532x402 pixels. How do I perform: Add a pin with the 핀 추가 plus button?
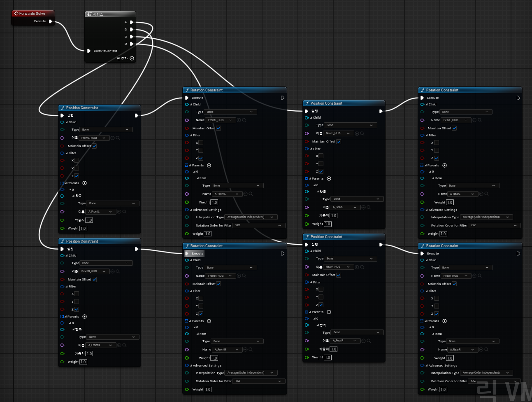click(x=132, y=58)
